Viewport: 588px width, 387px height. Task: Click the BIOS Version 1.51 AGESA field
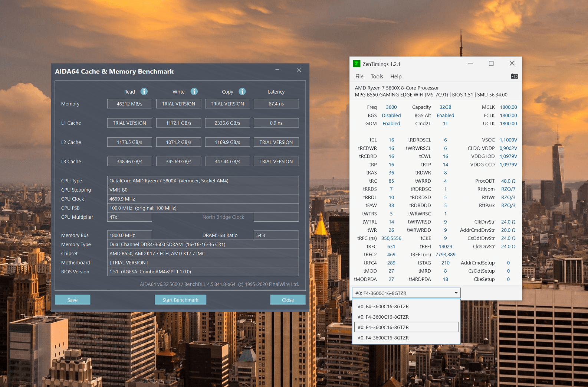coord(203,271)
